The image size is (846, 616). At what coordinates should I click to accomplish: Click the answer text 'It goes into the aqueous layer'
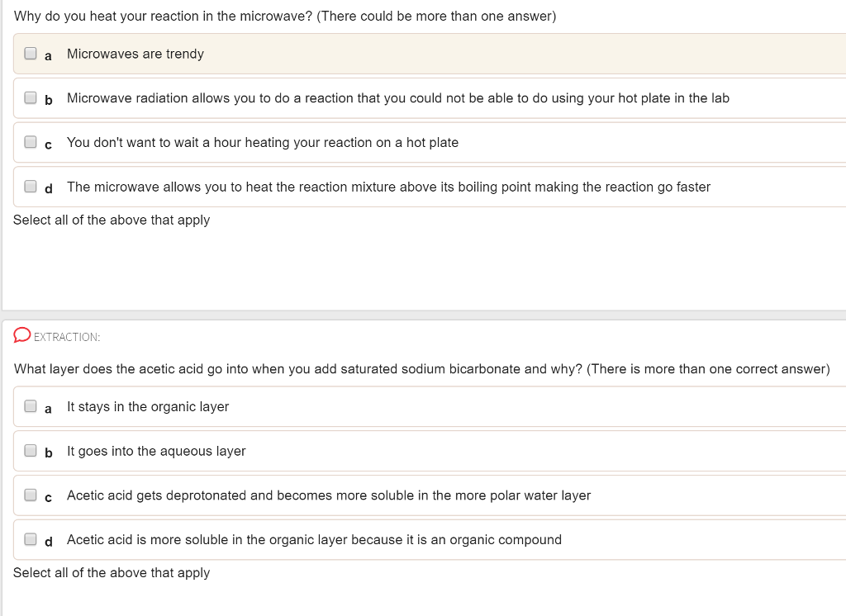click(x=156, y=452)
